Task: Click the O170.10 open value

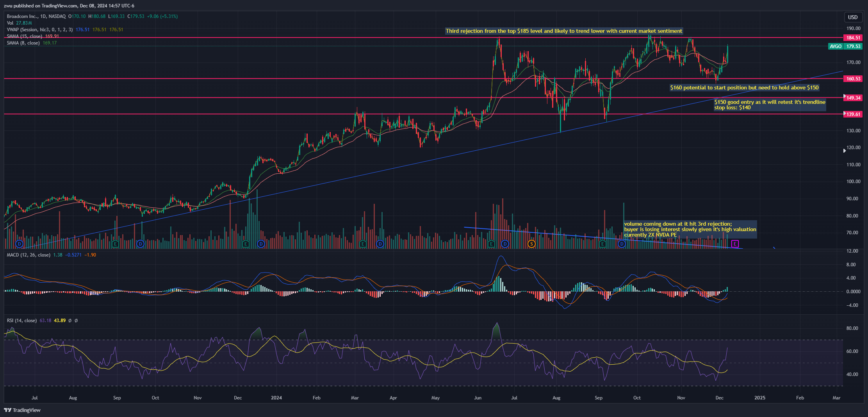Action: [77, 16]
